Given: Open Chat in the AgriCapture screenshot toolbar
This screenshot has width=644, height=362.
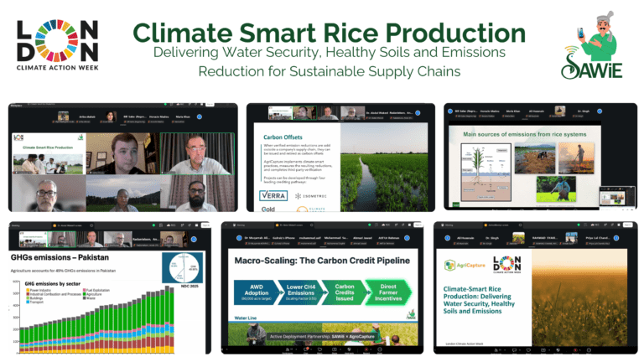Looking at the screenshot, I should point(514,350).
